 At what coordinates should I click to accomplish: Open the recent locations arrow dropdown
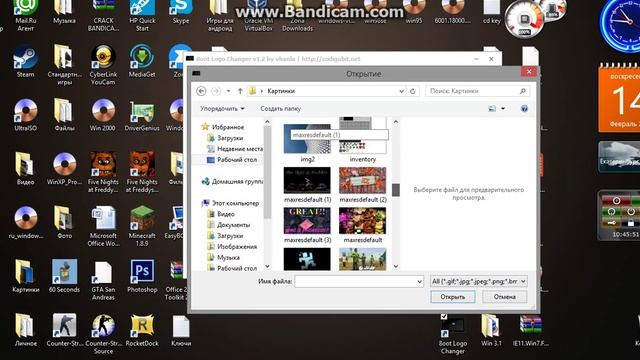229,91
